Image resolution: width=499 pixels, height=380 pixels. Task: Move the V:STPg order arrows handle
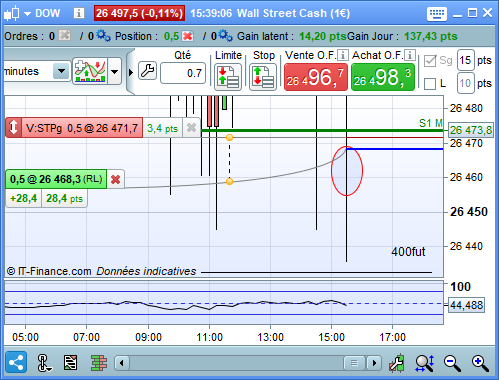pyautogui.click(x=13, y=128)
